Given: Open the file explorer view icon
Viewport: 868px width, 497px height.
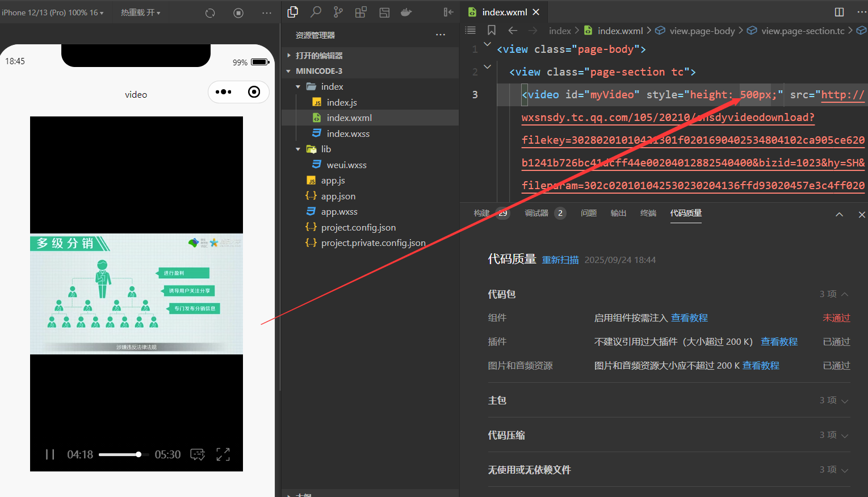Looking at the screenshot, I should pos(293,12).
